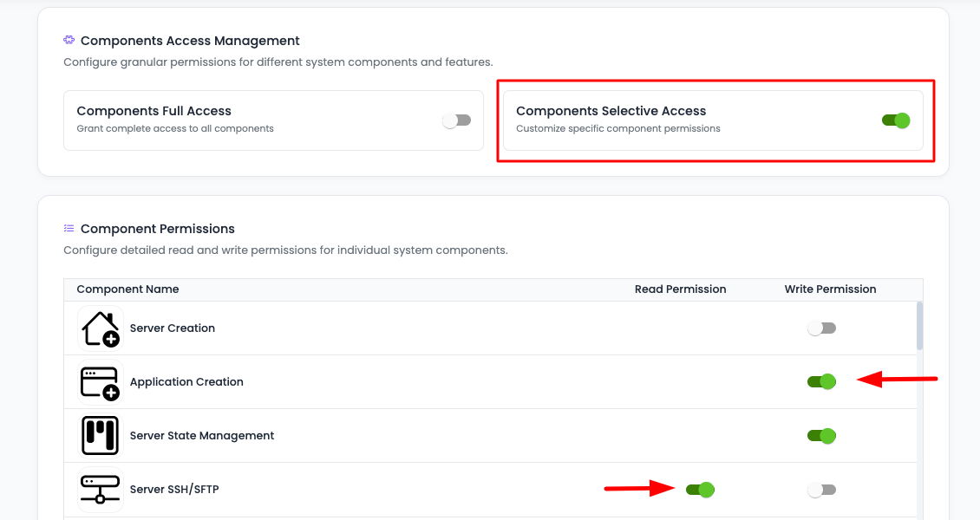Click the Components Access Management puzzle icon
980x520 pixels.
(69, 40)
